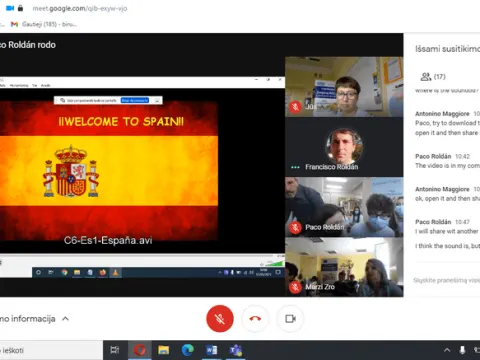The image size is (480, 360).
Task: Click muted mic icon on Paco Roldán tile
Action: click(295, 227)
